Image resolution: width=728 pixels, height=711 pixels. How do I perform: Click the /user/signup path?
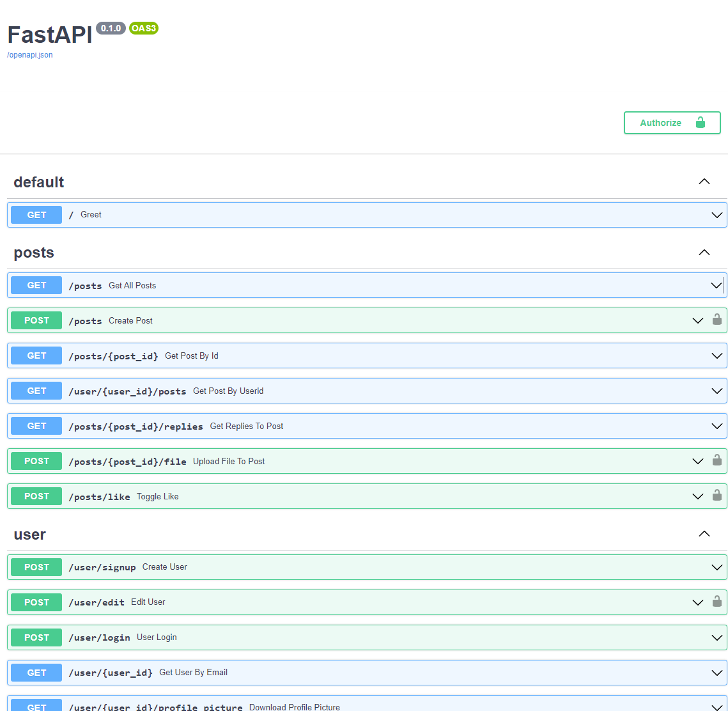coord(102,568)
